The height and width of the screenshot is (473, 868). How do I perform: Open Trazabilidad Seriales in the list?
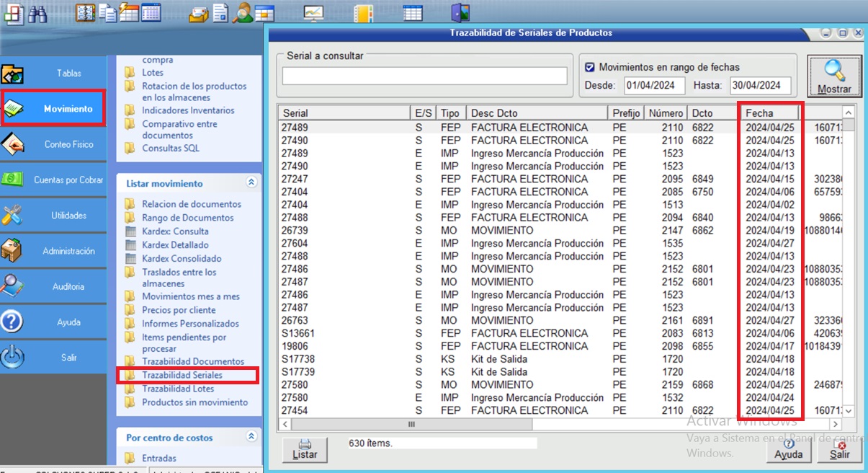click(182, 375)
